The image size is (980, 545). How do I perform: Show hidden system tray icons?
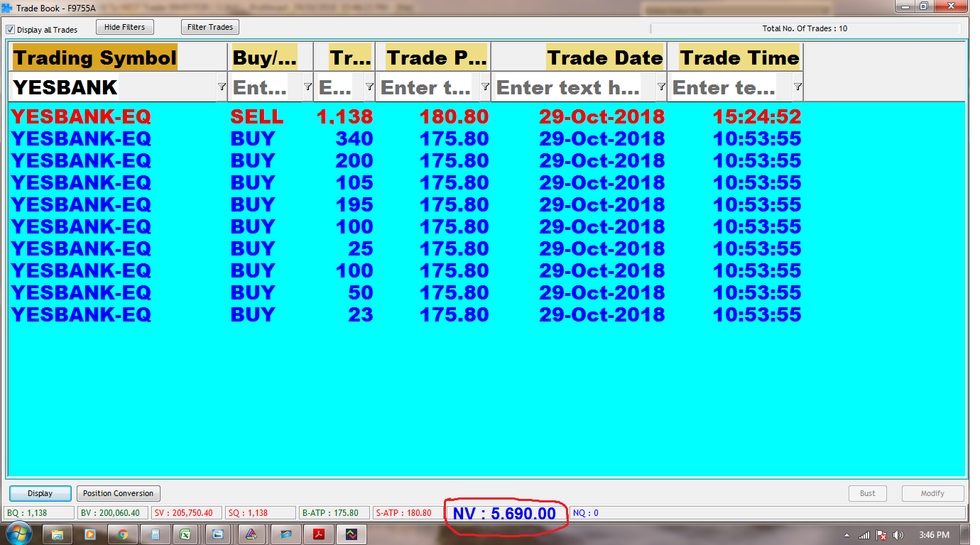click(847, 534)
